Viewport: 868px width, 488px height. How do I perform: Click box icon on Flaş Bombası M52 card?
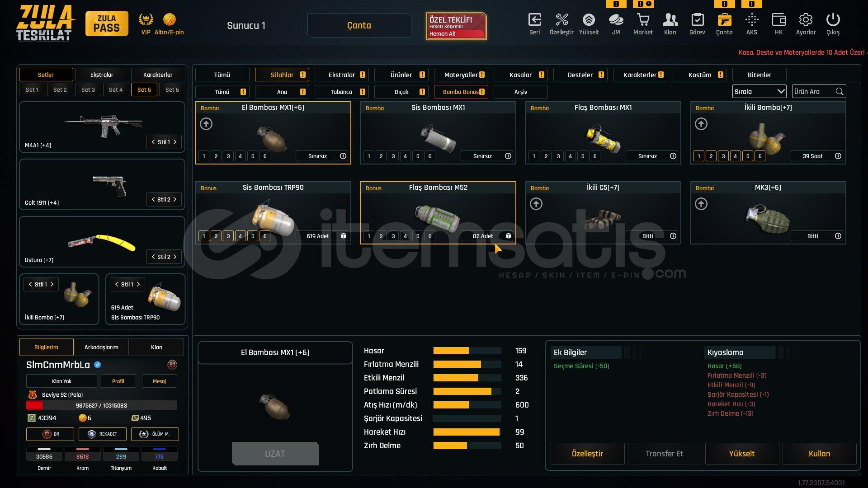508,236
